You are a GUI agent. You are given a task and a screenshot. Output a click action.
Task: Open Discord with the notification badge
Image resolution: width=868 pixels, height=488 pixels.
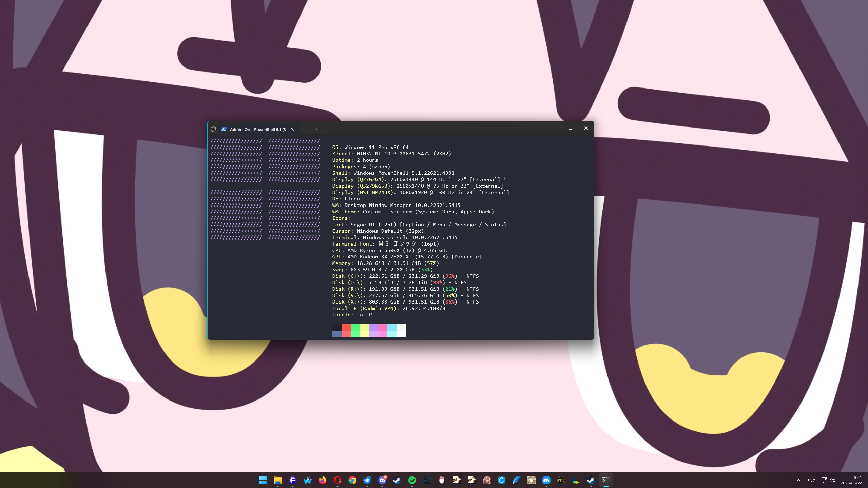(x=382, y=480)
